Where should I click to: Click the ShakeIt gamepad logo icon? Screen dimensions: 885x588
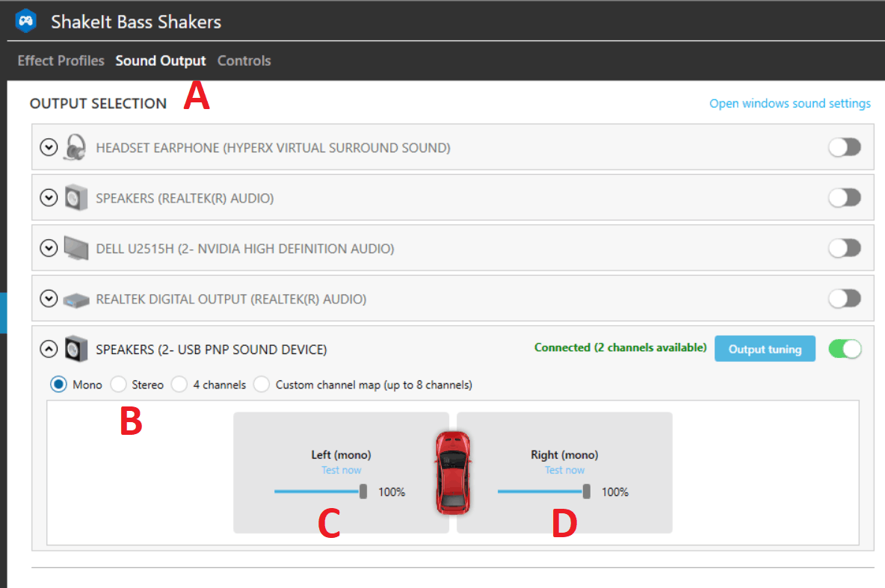click(x=26, y=21)
